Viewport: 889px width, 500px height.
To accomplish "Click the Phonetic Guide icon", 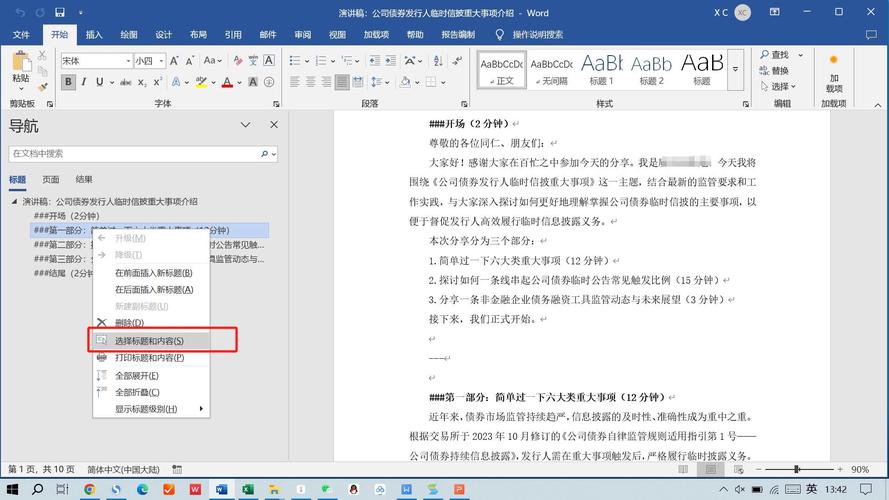I will click(253, 61).
